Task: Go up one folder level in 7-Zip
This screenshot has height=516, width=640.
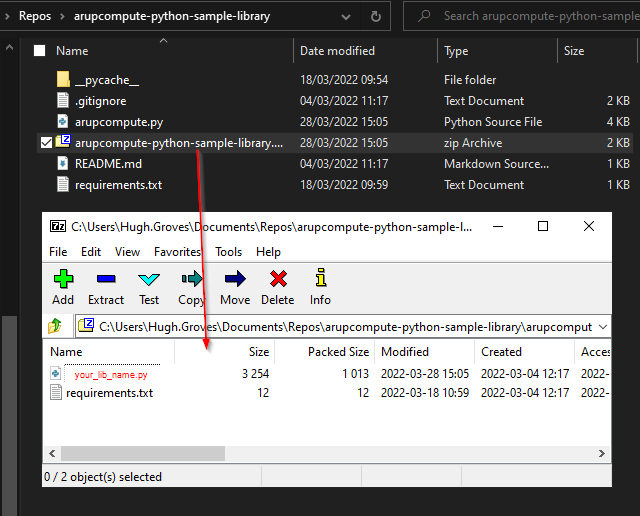Action: tap(55, 326)
